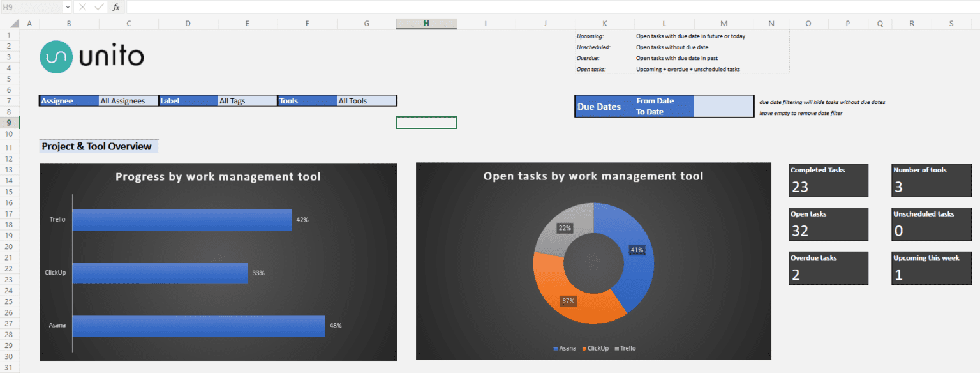
Task: Select column header H
Action: click(426, 22)
